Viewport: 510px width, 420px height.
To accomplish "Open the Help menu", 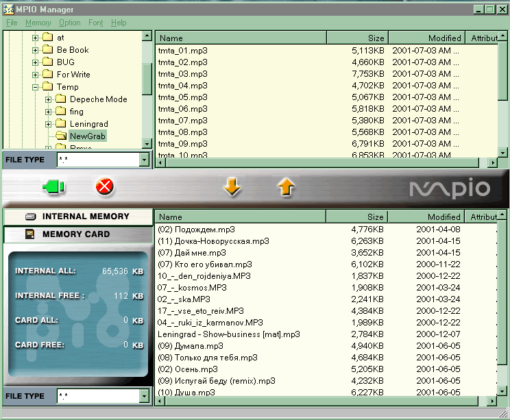I will coord(119,23).
